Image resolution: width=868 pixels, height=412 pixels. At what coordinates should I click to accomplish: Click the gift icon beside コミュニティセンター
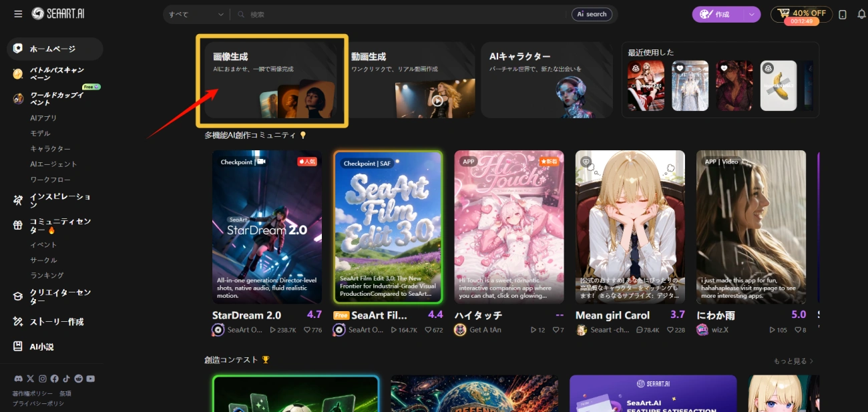click(x=18, y=225)
